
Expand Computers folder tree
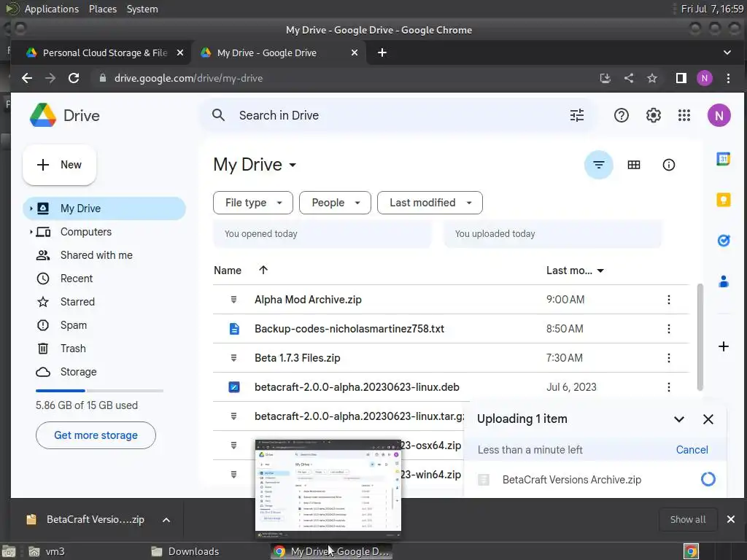tap(31, 232)
